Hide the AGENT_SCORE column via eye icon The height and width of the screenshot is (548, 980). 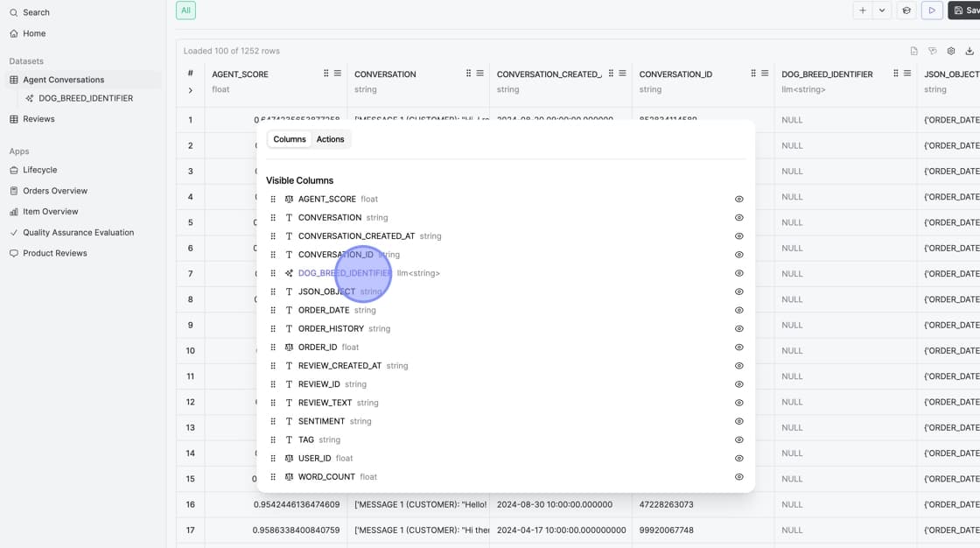738,200
